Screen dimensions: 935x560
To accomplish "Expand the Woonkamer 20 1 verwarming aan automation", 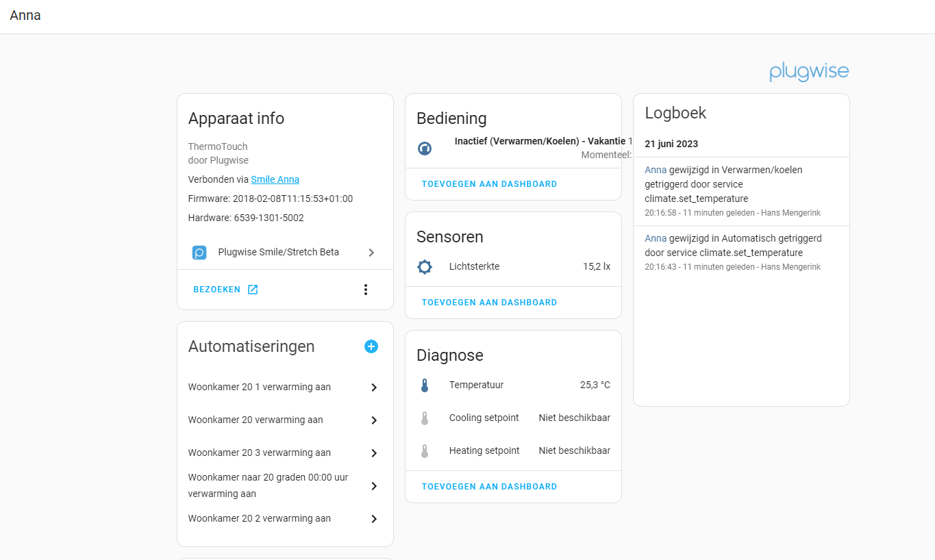I will coord(374,387).
